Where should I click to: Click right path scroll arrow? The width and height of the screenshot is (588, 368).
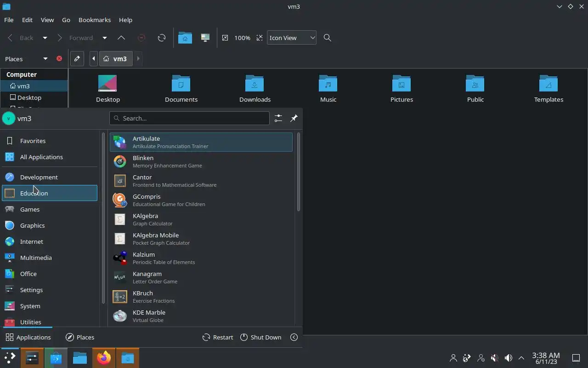tap(138, 58)
